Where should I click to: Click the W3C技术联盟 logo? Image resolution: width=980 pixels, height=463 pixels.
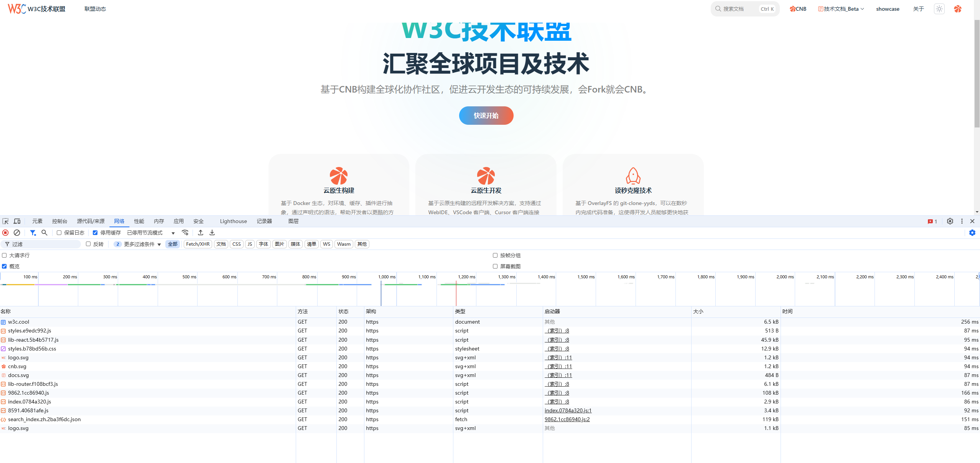point(37,8)
